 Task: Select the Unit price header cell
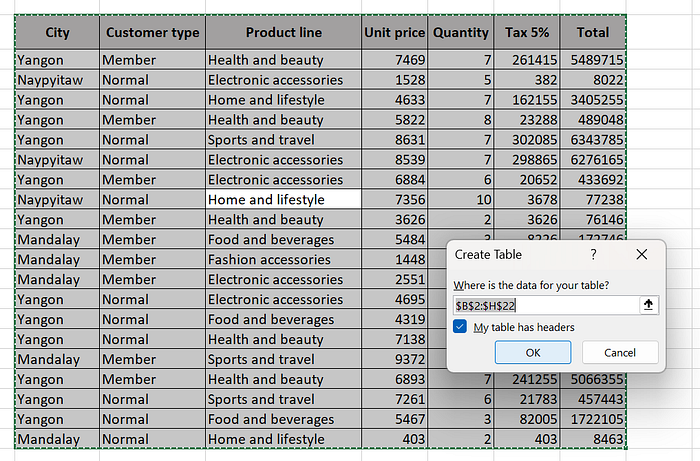pos(395,32)
